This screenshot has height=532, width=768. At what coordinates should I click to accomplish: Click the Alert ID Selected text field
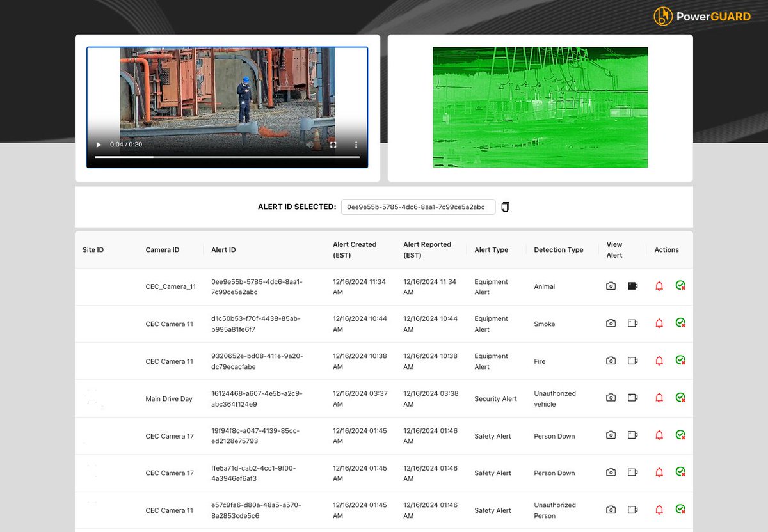(418, 207)
